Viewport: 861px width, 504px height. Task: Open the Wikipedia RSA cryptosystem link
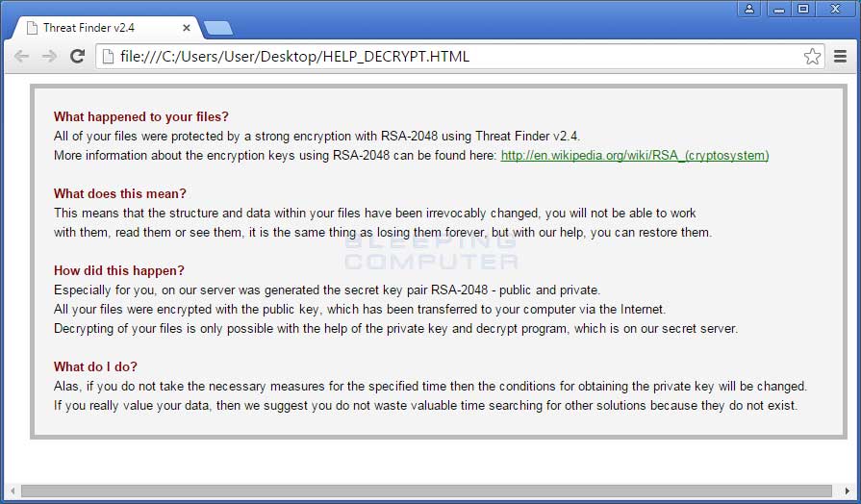pos(635,156)
